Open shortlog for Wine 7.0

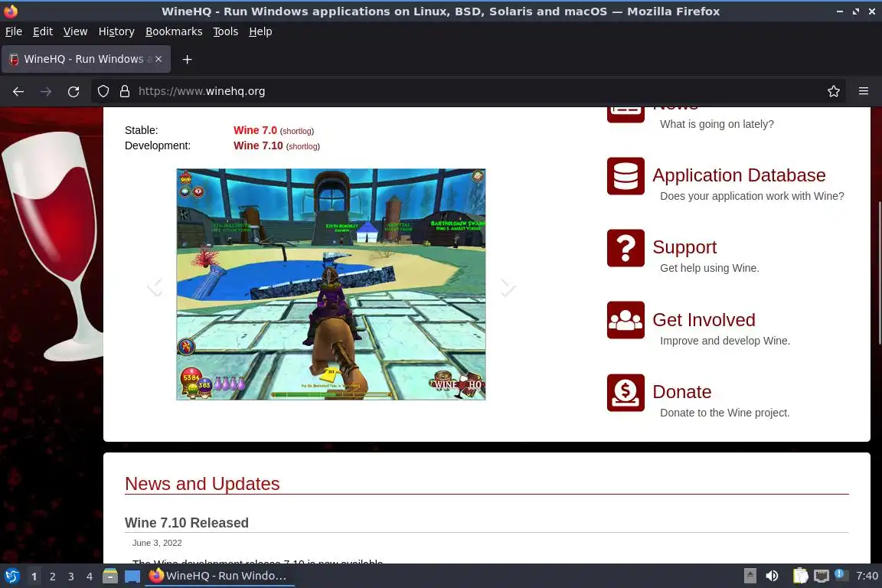coord(297,131)
